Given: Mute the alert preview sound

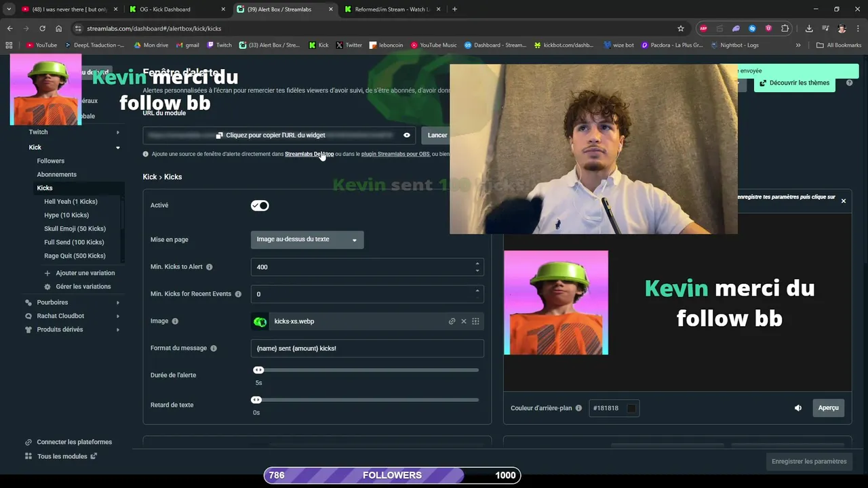Looking at the screenshot, I should pos(798,408).
